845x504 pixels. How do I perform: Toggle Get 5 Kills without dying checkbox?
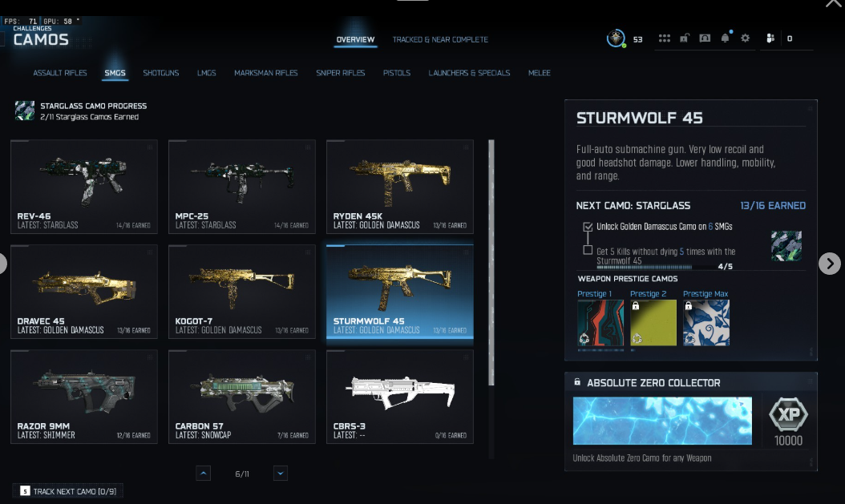pyautogui.click(x=588, y=250)
